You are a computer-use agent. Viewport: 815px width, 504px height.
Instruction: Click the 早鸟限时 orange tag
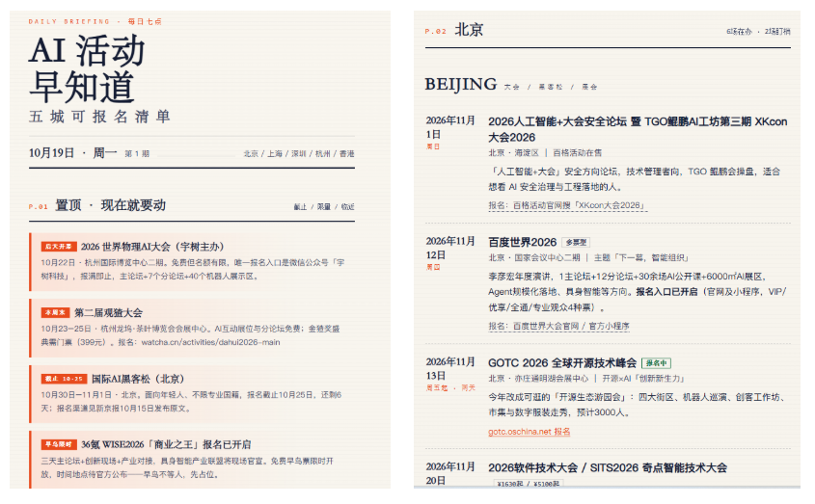click(59, 445)
